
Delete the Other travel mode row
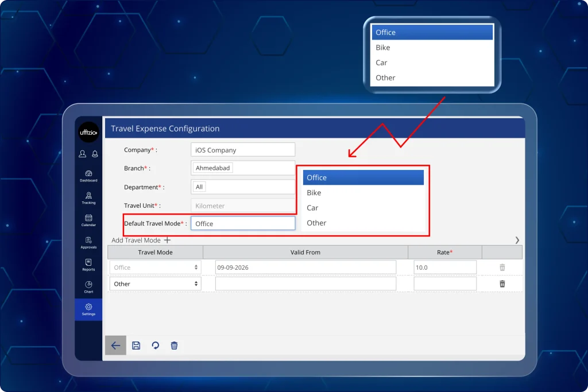pos(502,284)
